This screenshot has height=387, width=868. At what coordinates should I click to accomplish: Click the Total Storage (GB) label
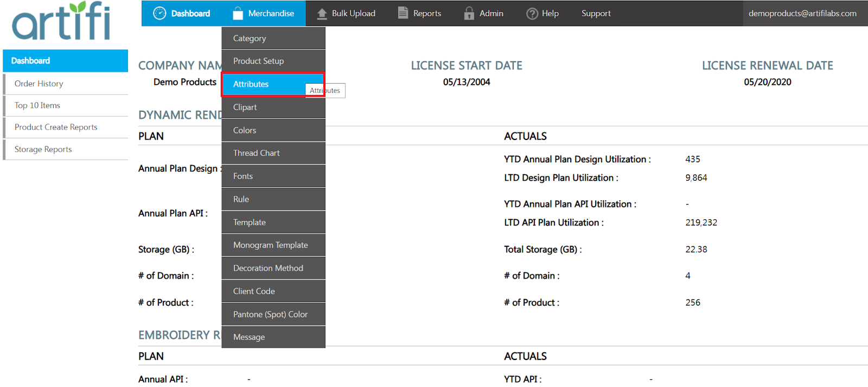[x=543, y=250]
